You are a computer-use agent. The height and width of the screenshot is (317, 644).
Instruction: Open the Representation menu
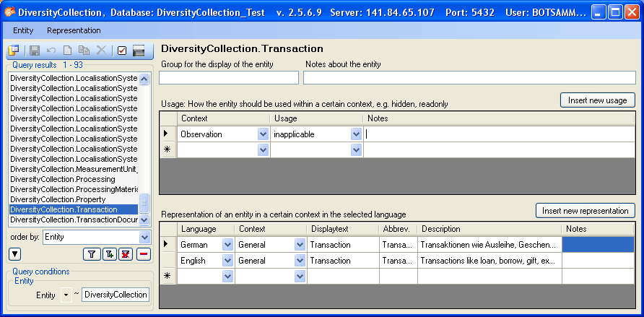tap(74, 30)
